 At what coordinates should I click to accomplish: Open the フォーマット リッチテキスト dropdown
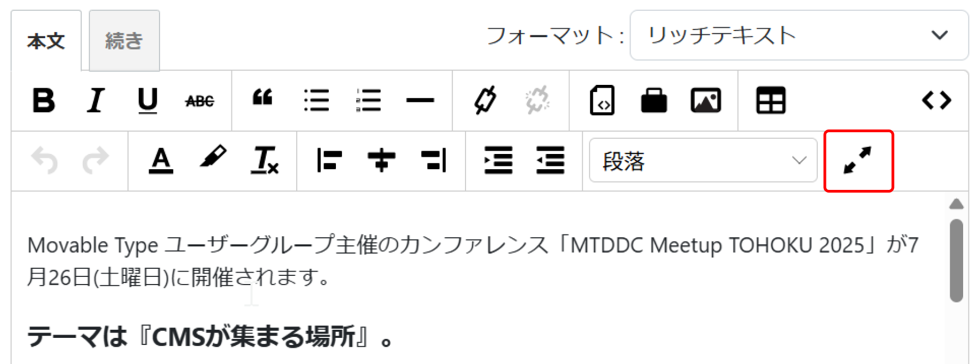click(799, 35)
